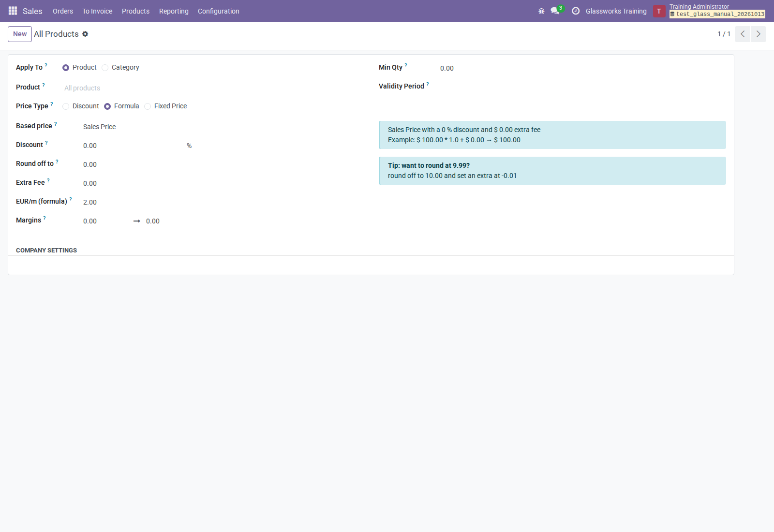This screenshot has width=774, height=532.
Task: Show help tooltip for Validity Period
Action: 428,84
